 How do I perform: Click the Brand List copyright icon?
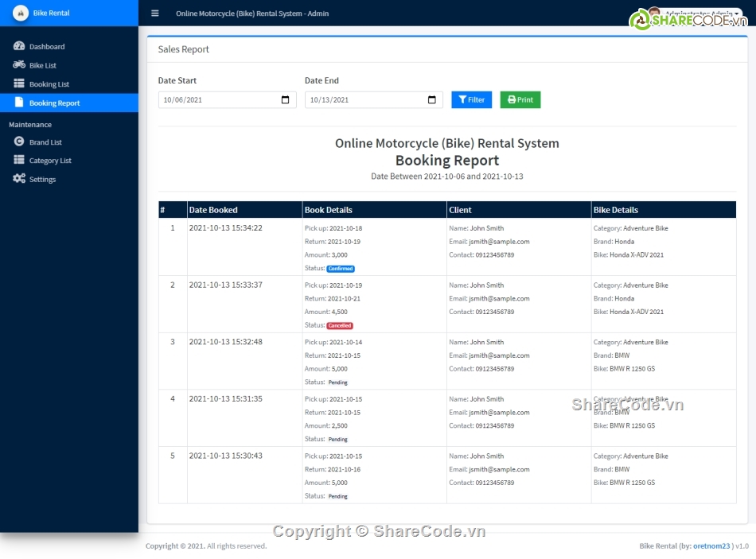(x=19, y=142)
